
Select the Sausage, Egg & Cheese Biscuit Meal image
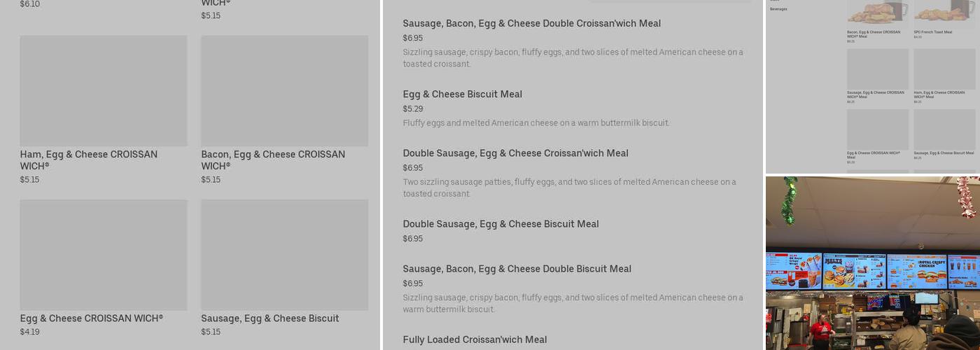coord(944,129)
